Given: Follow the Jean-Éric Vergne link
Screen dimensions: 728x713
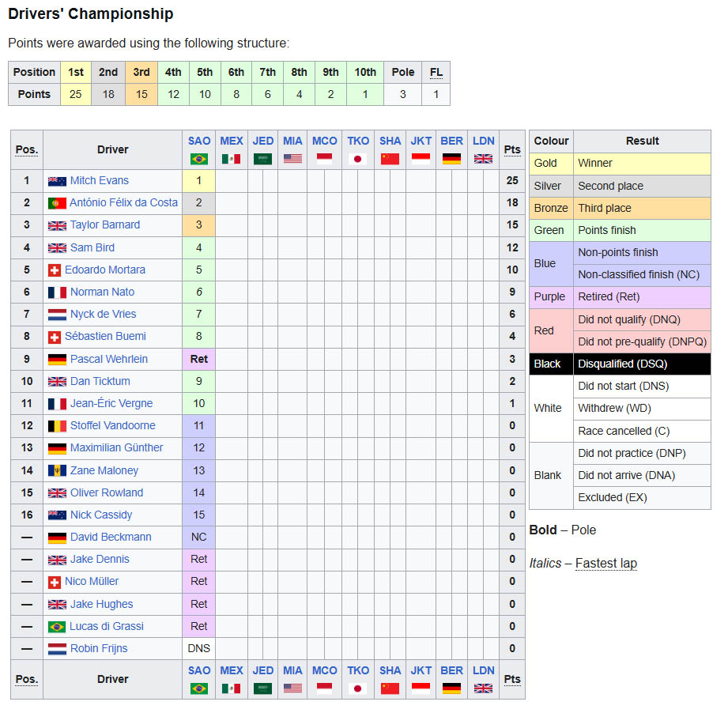Looking at the screenshot, I should 111,403.
